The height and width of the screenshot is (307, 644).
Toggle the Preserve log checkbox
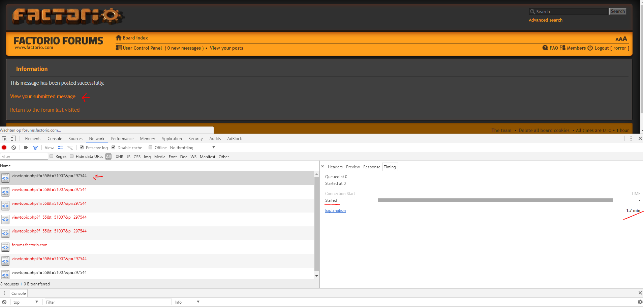click(x=82, y=147)
